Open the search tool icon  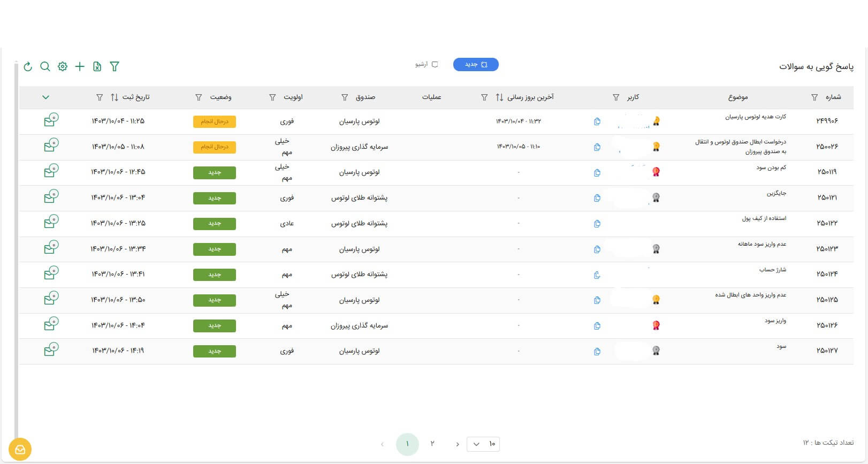45,66
